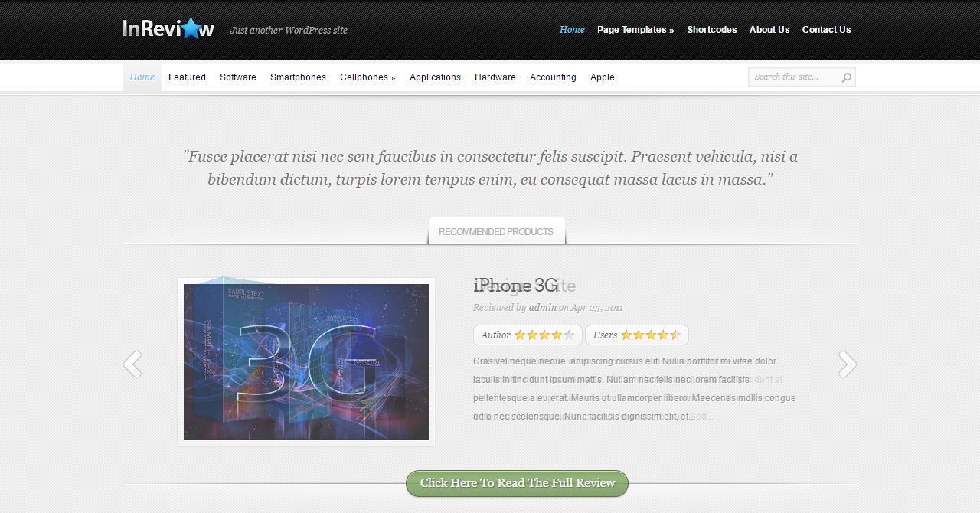Click the 'Fusce placerat nisi' quote text
This screenshot has height=513, width=980.
tap(490, 168)
